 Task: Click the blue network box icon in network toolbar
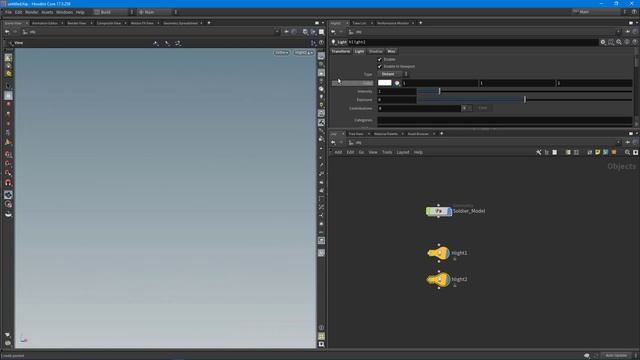(606, 152)
